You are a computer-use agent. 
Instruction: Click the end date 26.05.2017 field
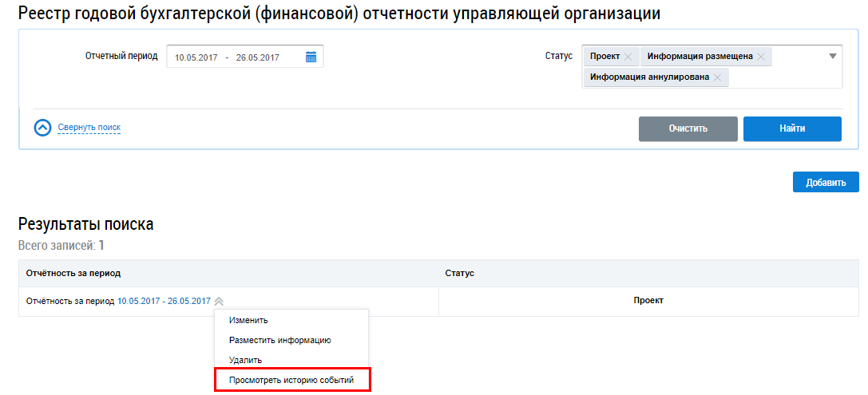tap(257, 57)
